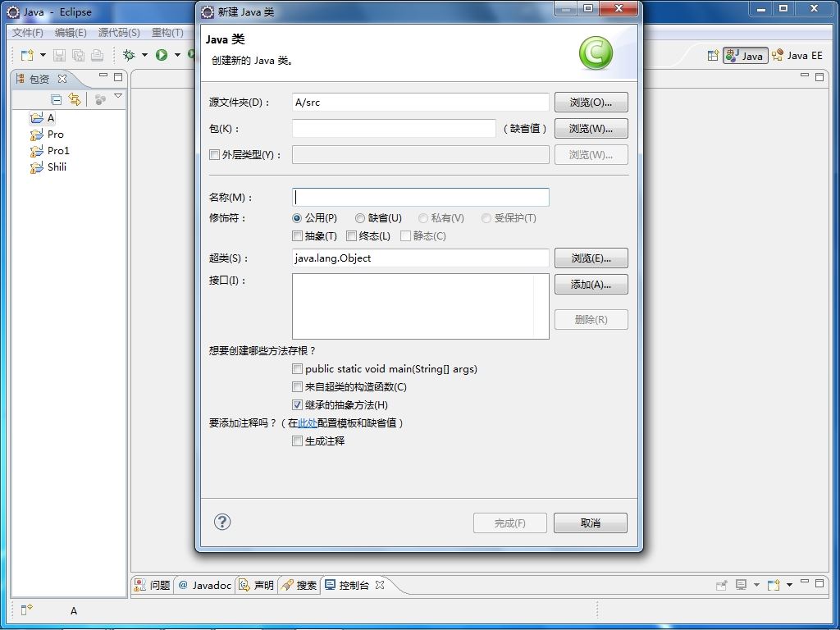Click 浏览(O)... button for source folder

click(591, 103)
